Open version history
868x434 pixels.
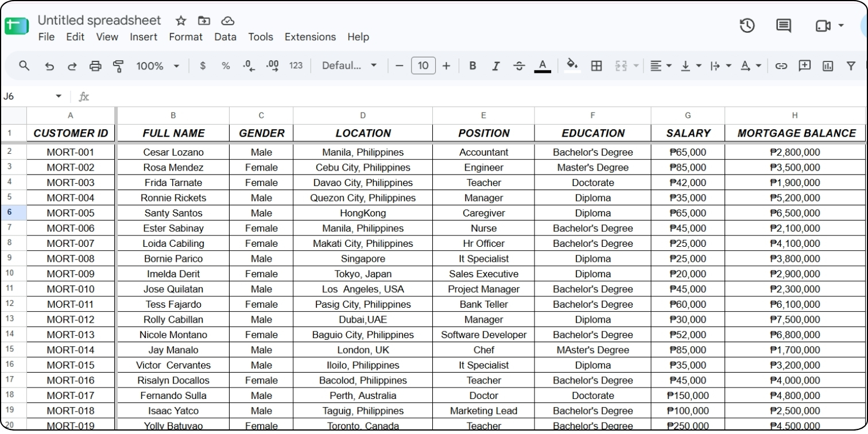coord(747,25)
